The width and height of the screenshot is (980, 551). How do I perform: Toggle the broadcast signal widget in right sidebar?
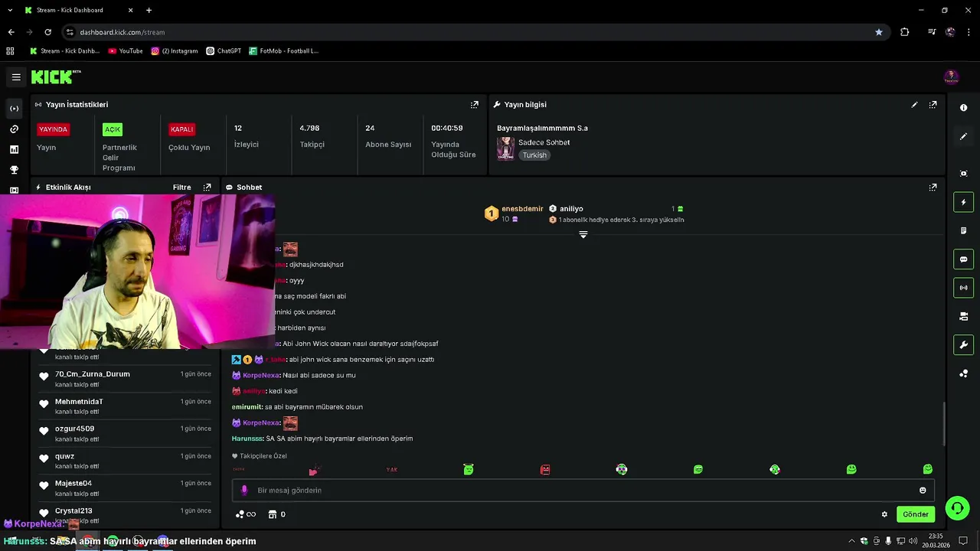(x=963, y=288)
